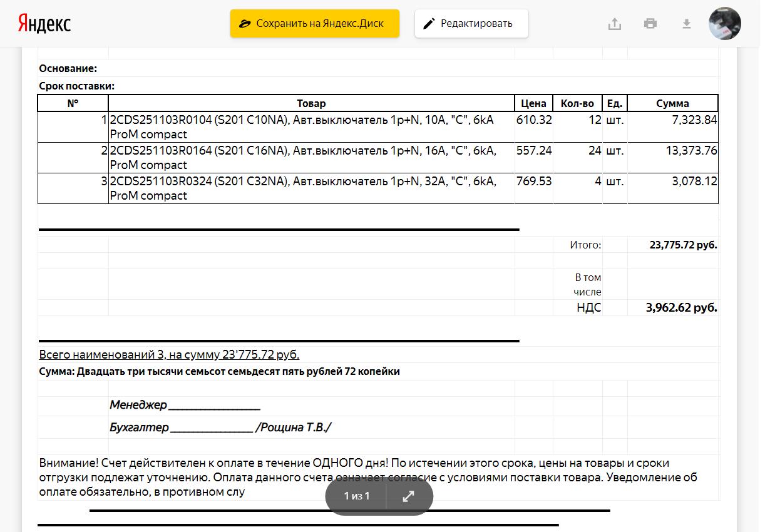Image resolution: width=770 pixels, height=532 pixels.
Task: Download the file with download arrow icon
Action: point(687,24)
